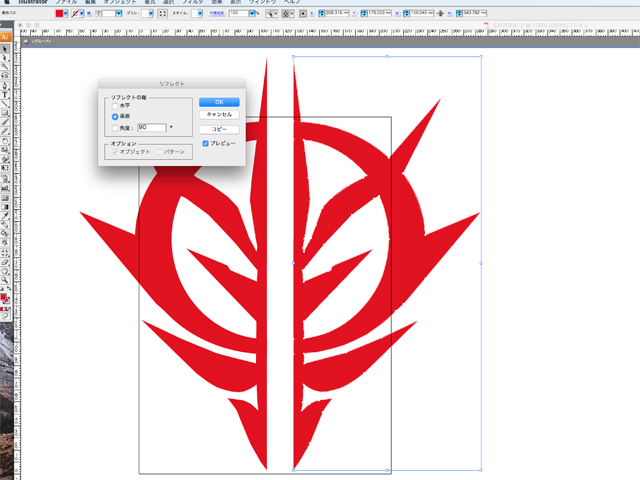The width and height of the screenshot is (640, 480).
Task: Open the opacity percentage dropdown
Action: (x=252, y=13)
